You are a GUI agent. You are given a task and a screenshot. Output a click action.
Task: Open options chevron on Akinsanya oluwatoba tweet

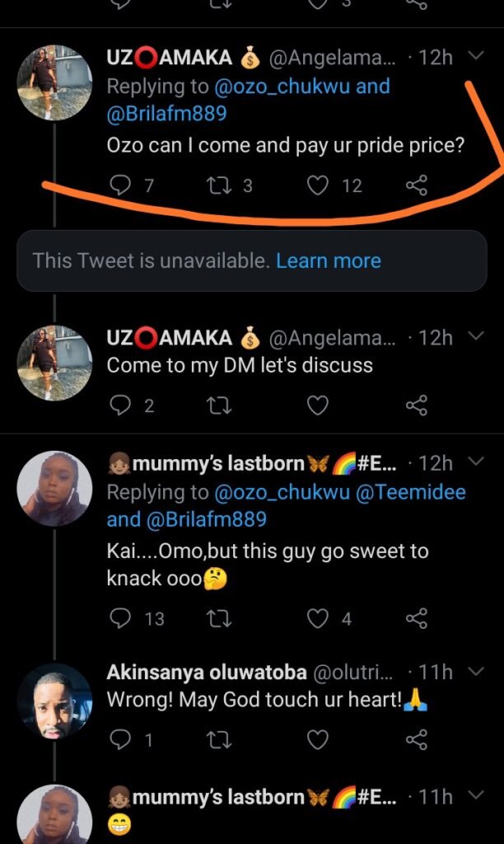(475, 673)
